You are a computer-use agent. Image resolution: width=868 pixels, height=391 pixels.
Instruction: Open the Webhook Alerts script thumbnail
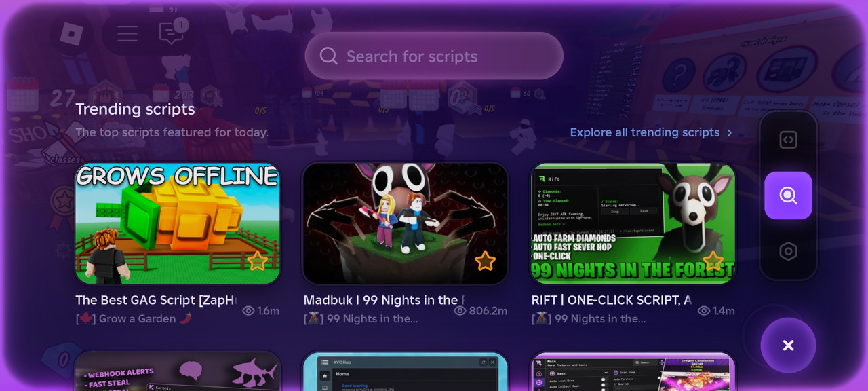[x=178, y=371]
